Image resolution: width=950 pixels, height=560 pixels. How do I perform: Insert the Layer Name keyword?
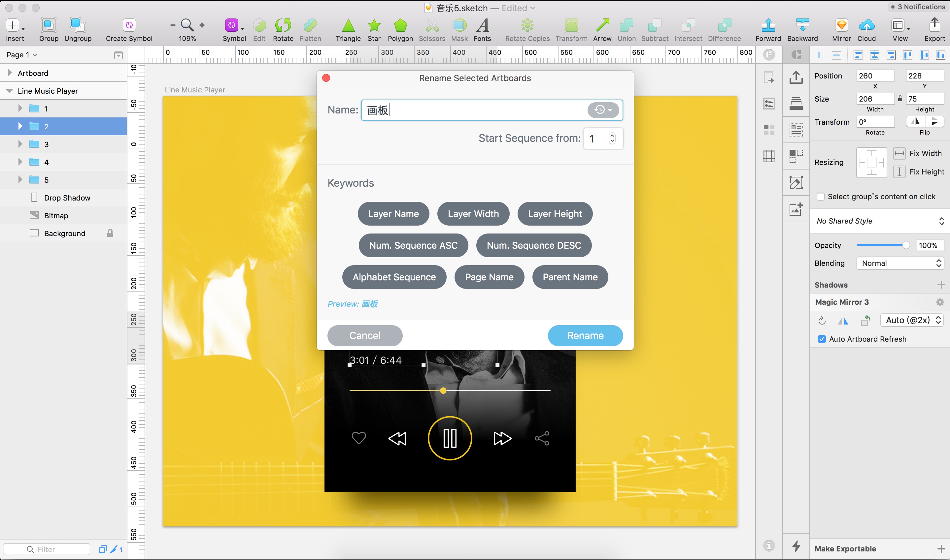tap(393, 214)
